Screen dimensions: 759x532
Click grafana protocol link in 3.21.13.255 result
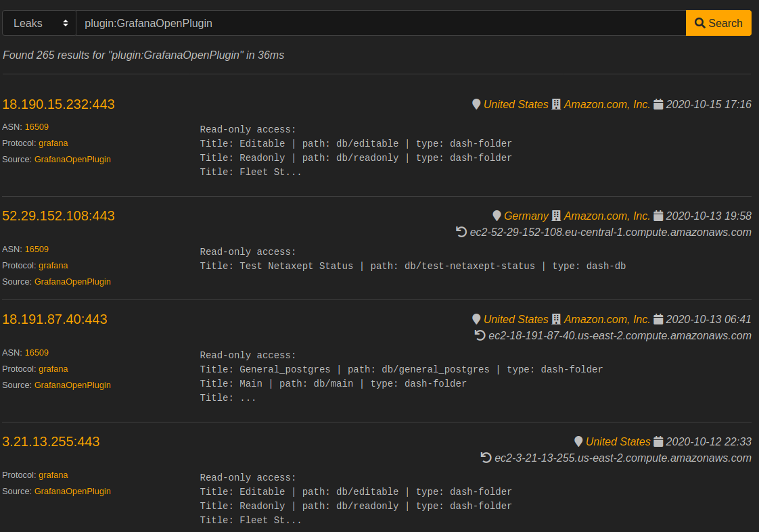pyautogui.click(x=53, y=475)
